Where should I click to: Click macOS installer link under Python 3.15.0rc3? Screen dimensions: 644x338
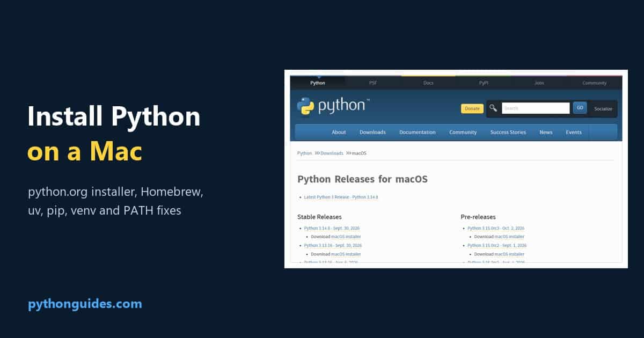tap(509, 237)
